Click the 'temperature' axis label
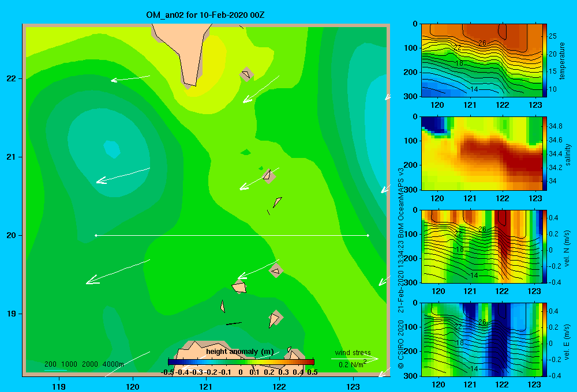Screen dimensions: 577x392 point(562,61)
